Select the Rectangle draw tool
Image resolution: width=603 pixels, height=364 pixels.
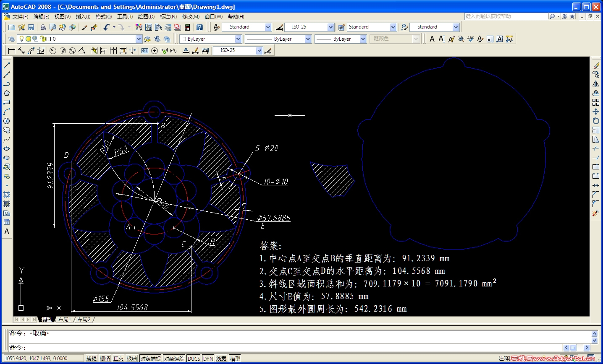pyautogui.click(x=7, y=102)
